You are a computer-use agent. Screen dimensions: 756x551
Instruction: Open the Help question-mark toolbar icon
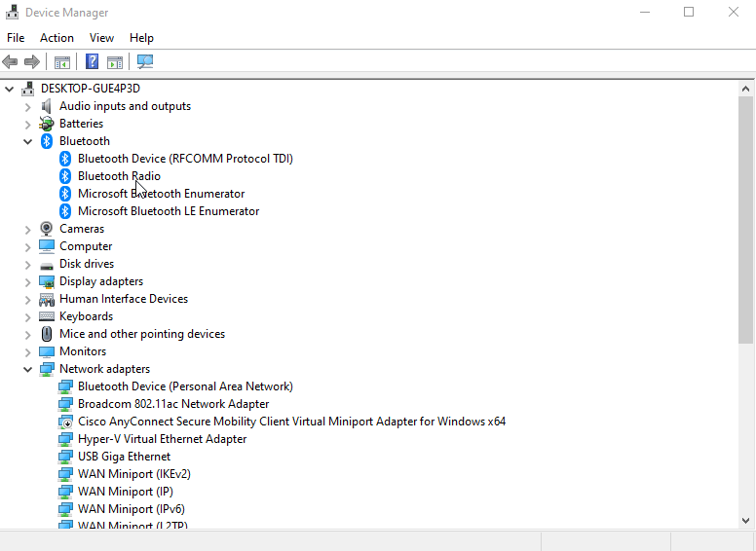coord(92,61)
